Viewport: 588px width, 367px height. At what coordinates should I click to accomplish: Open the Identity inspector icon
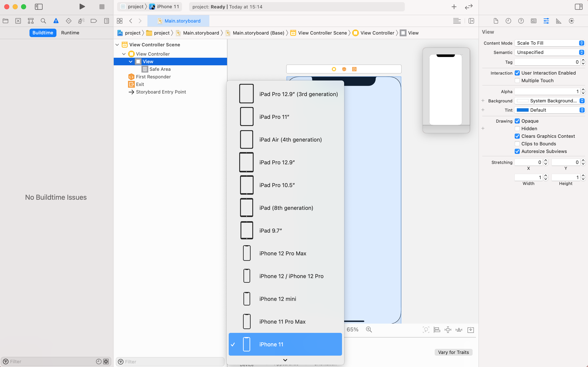[x=533, y=21]
